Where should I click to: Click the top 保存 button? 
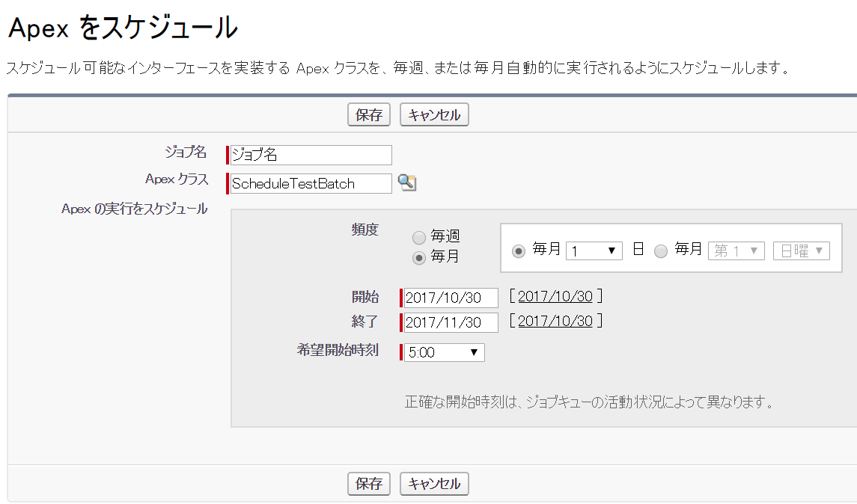point(368,114)
